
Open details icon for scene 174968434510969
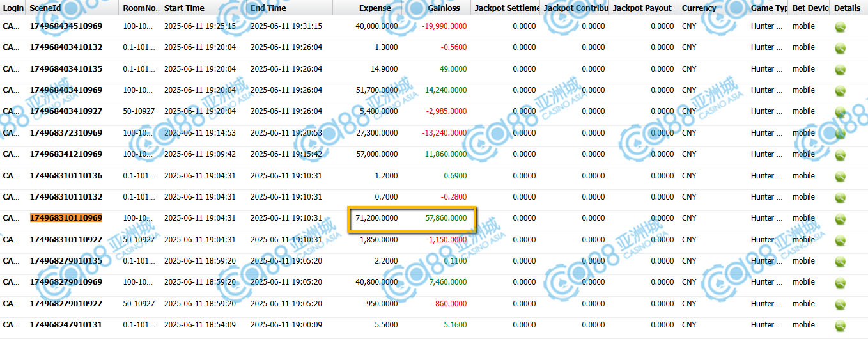click(840, 27)
